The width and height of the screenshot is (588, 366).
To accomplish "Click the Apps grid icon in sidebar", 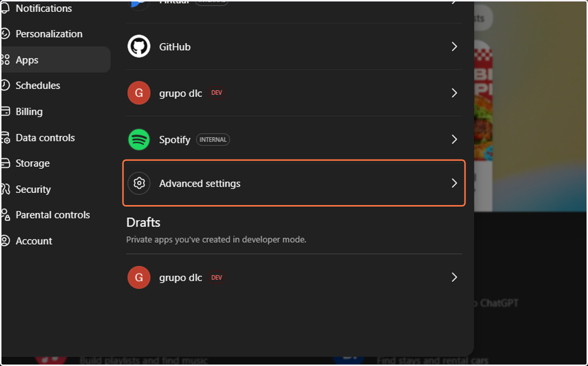I will tap(5, 60).
